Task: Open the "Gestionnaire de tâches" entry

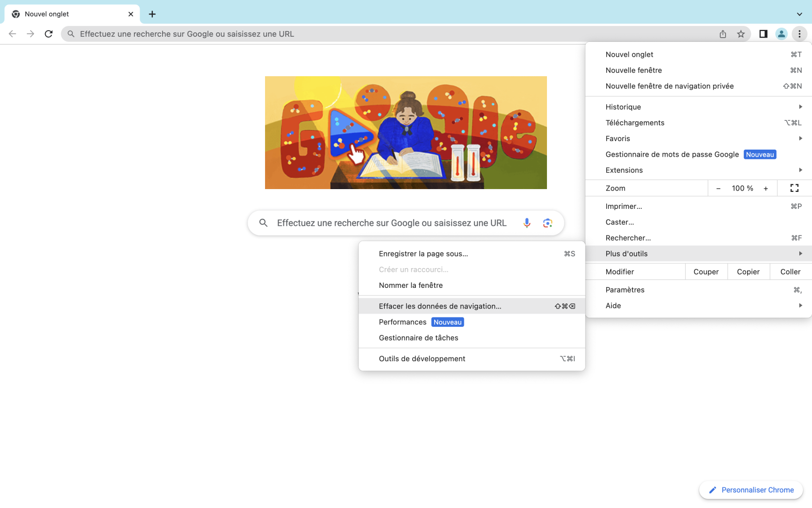Action: pyautogui.click(x=418, y=337)
